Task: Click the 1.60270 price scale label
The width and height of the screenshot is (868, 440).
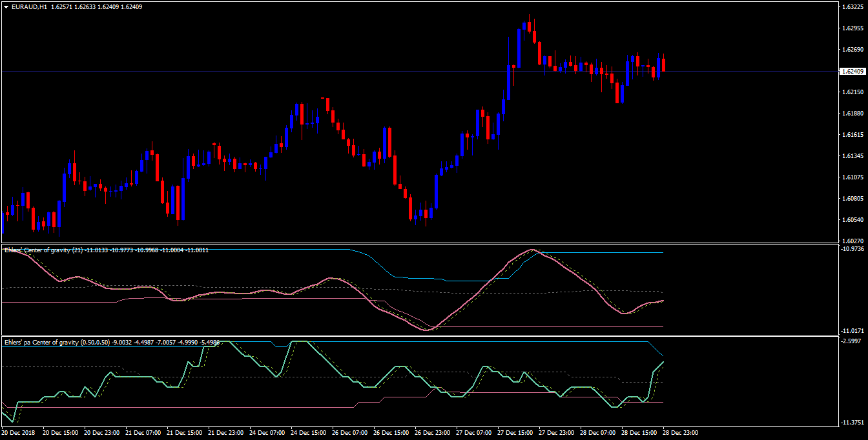Action: pyautogui.click(x=853, y=241)
